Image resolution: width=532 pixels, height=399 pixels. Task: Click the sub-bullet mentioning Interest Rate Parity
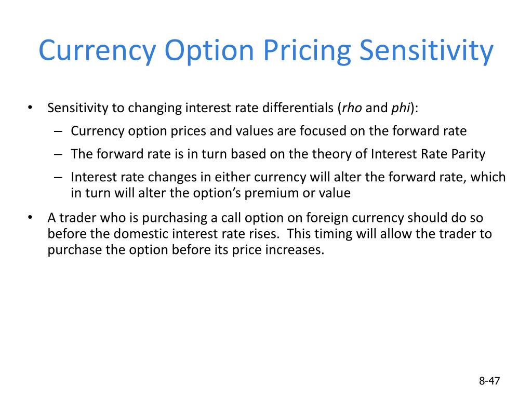coord(278,154)
